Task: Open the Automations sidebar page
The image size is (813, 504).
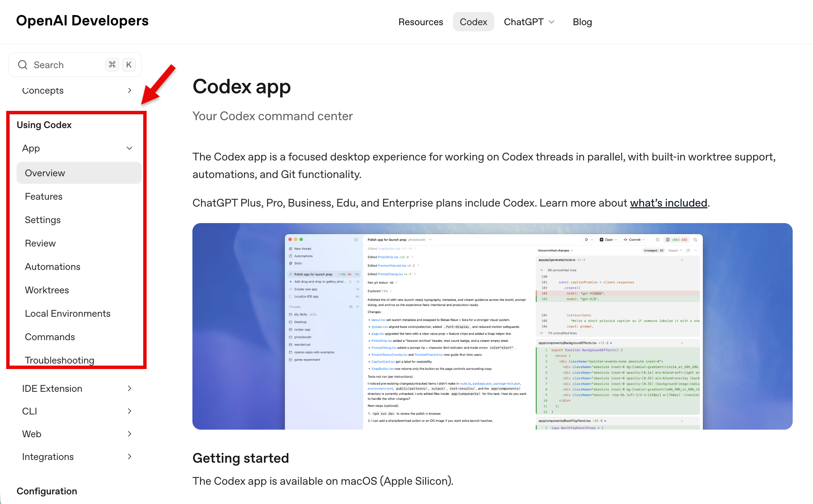Action: point(53,267)
